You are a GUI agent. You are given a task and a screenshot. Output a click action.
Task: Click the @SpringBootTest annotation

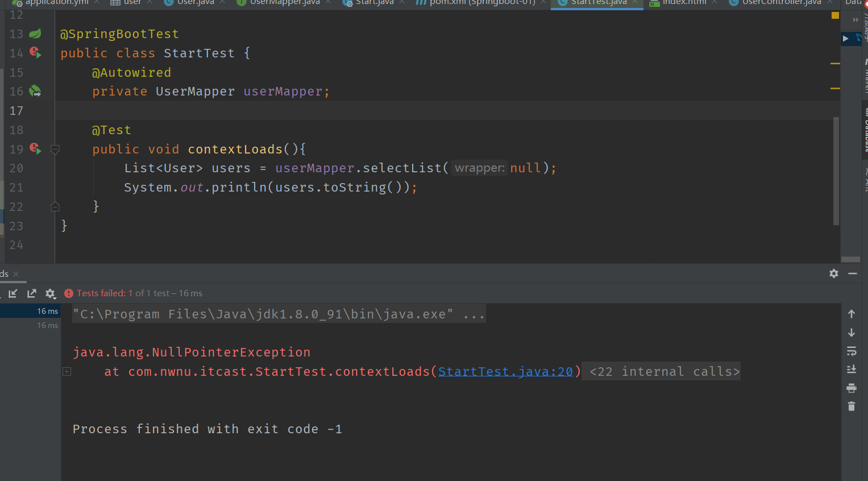(119, 34)
